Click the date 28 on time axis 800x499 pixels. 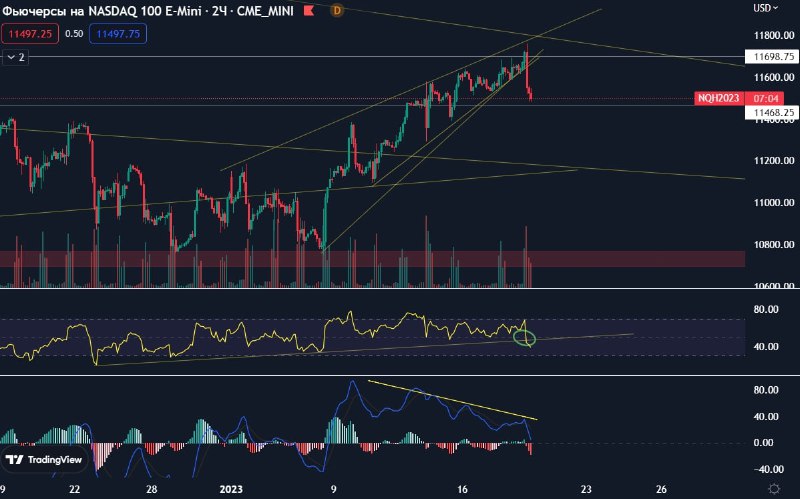(152, 489)
